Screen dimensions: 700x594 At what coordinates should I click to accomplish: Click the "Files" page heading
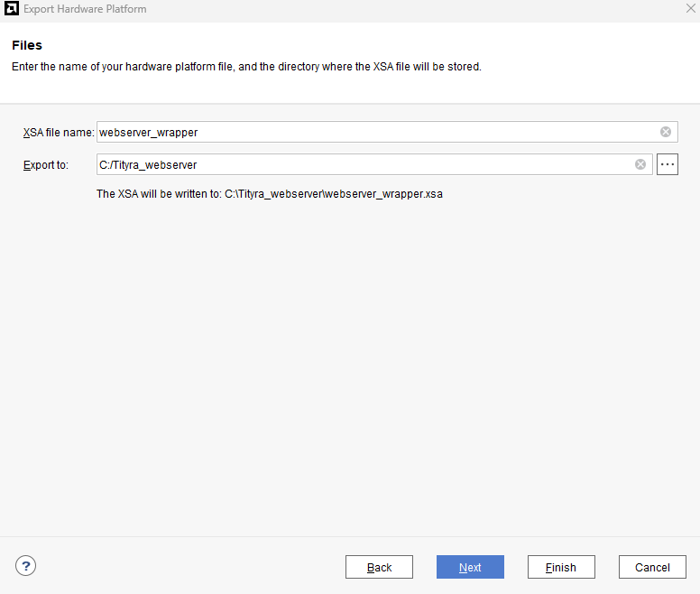pyautogui.click(x=27, y=45)
